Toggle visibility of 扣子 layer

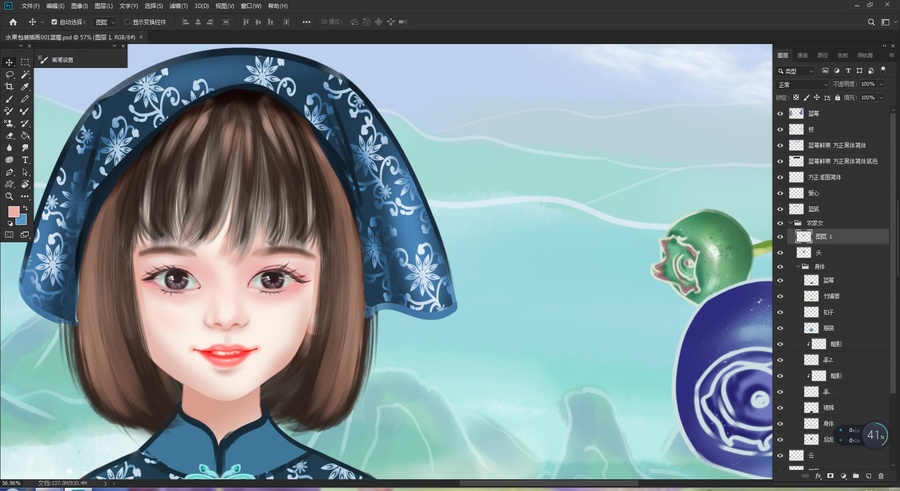tap(780, 312)
